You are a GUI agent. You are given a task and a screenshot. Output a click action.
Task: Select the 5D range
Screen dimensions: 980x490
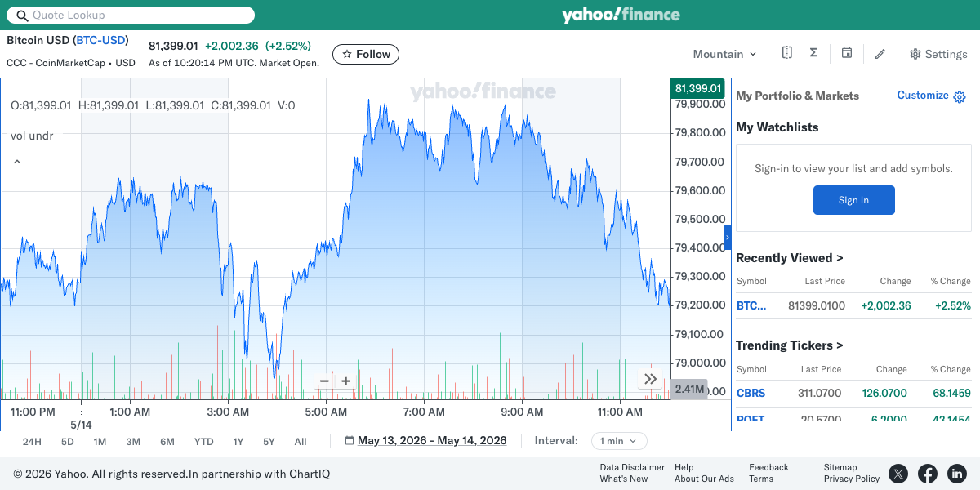click(x=68, y=442)
